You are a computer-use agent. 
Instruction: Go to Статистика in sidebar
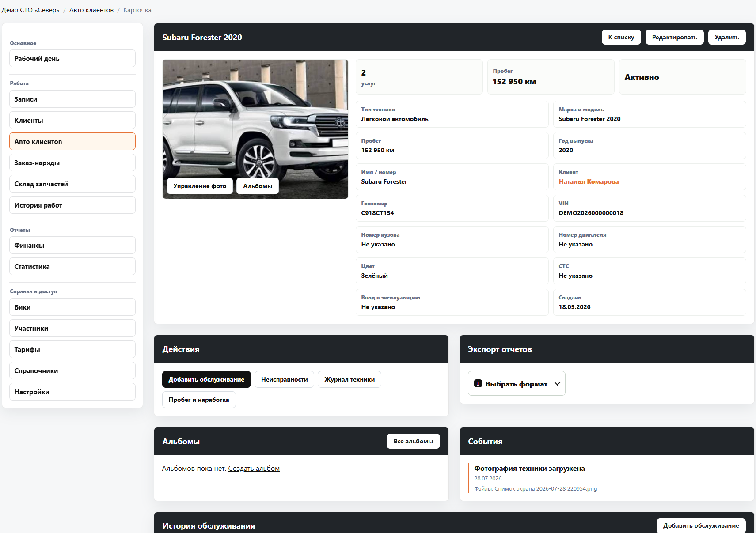(72, 266)
